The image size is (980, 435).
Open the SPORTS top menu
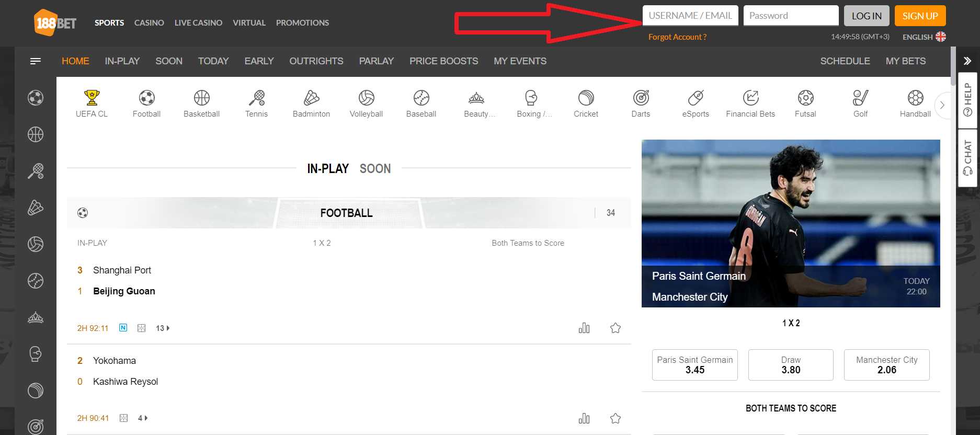[x=109, y=22]
